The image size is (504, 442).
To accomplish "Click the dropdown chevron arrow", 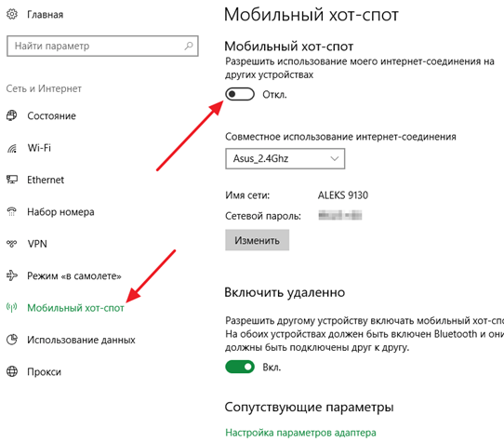I will tap(335, 158).
